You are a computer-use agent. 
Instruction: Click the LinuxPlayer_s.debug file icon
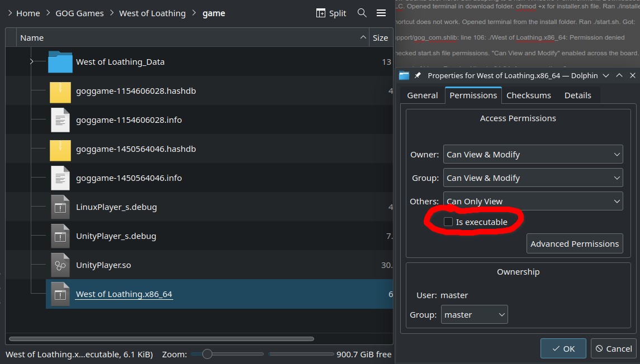[60, 207]
